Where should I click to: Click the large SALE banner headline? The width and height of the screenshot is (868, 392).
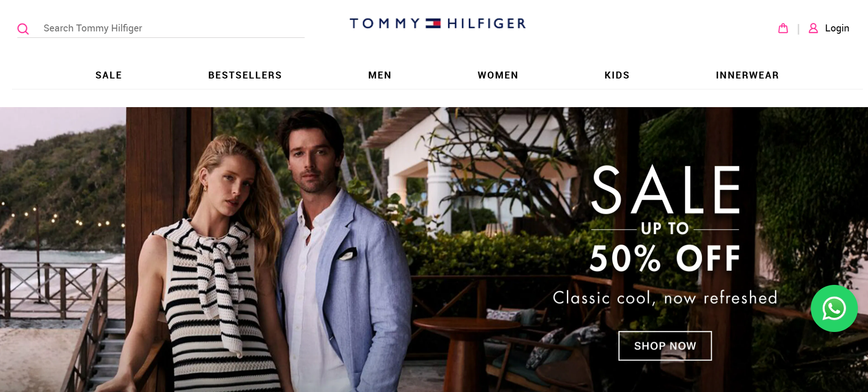[x=666, y=190]
